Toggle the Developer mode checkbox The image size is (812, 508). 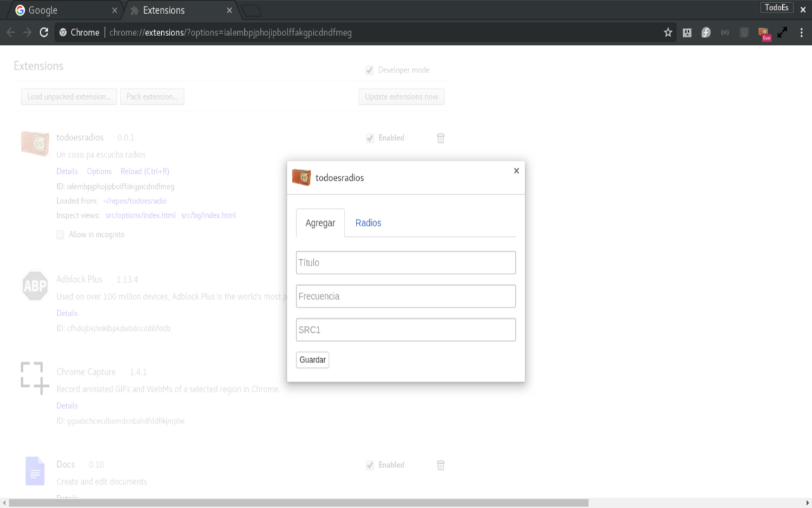[370, 70]
